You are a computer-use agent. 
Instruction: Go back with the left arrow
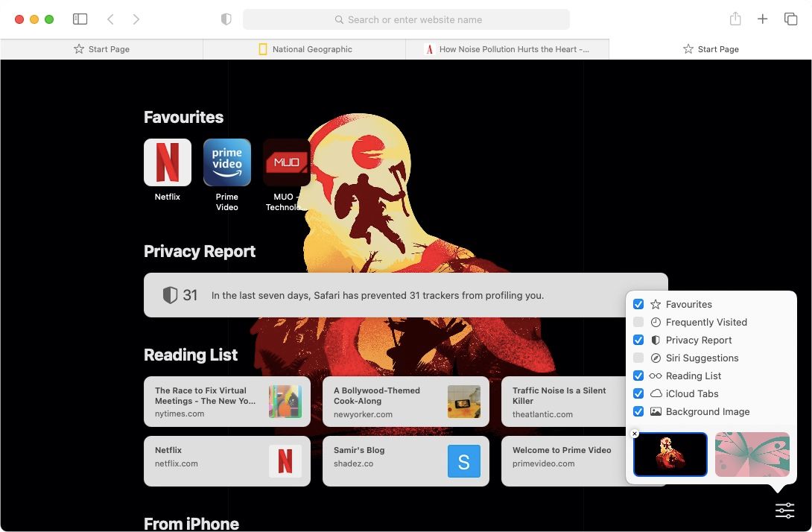tap(110, 19)
